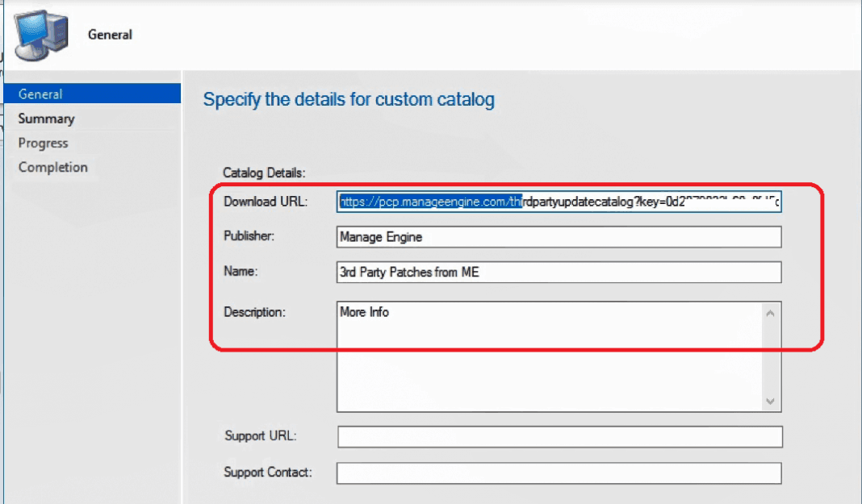Click the 'Specify the details for custom catalog' heading
This screenshot has width=862, height=504.
point(349,99)
